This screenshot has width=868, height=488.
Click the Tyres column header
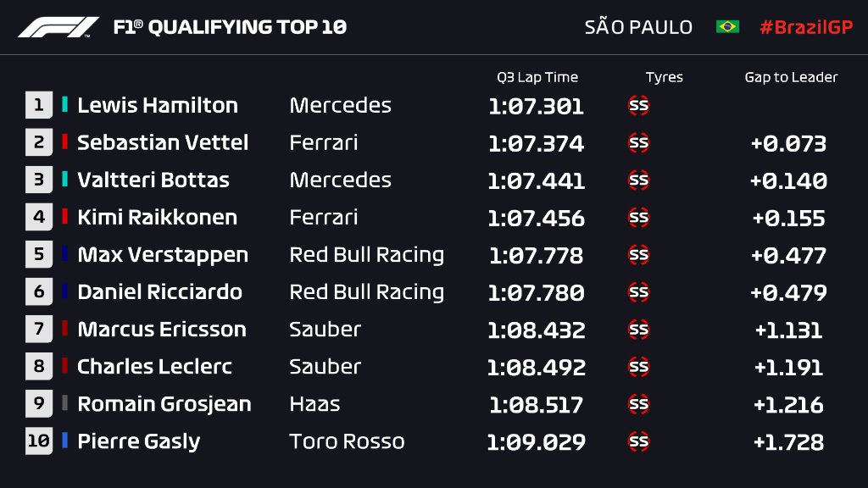pyautogui.click(x=665, y=77)
